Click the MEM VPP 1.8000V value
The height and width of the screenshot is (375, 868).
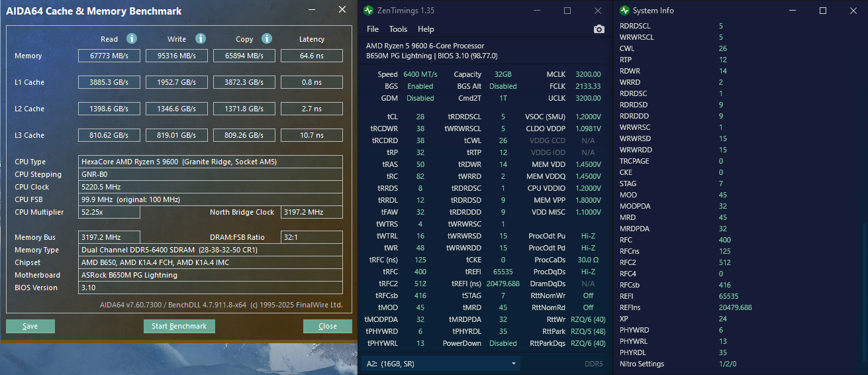[x=588, y=200]
